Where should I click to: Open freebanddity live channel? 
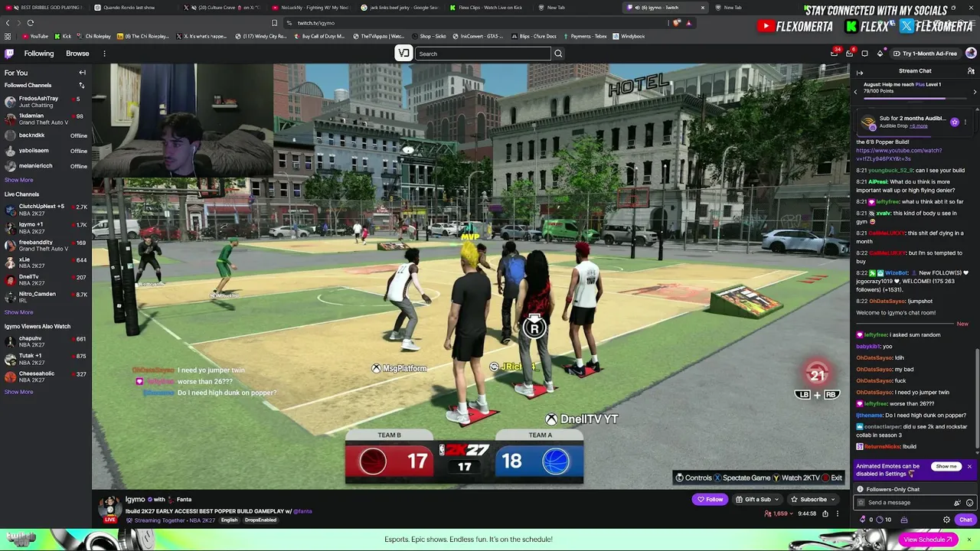click(x=46, y=246)
